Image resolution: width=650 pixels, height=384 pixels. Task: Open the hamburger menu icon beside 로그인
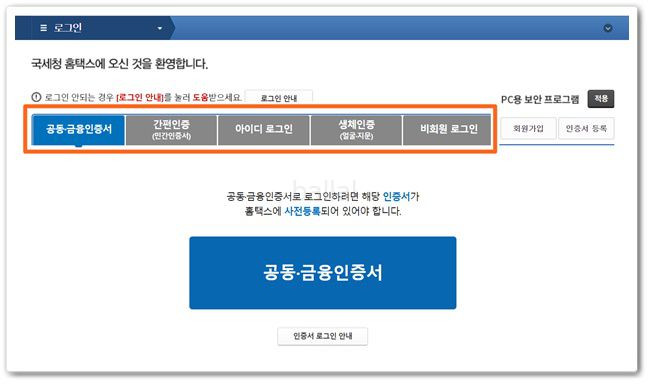click(44, 28)
